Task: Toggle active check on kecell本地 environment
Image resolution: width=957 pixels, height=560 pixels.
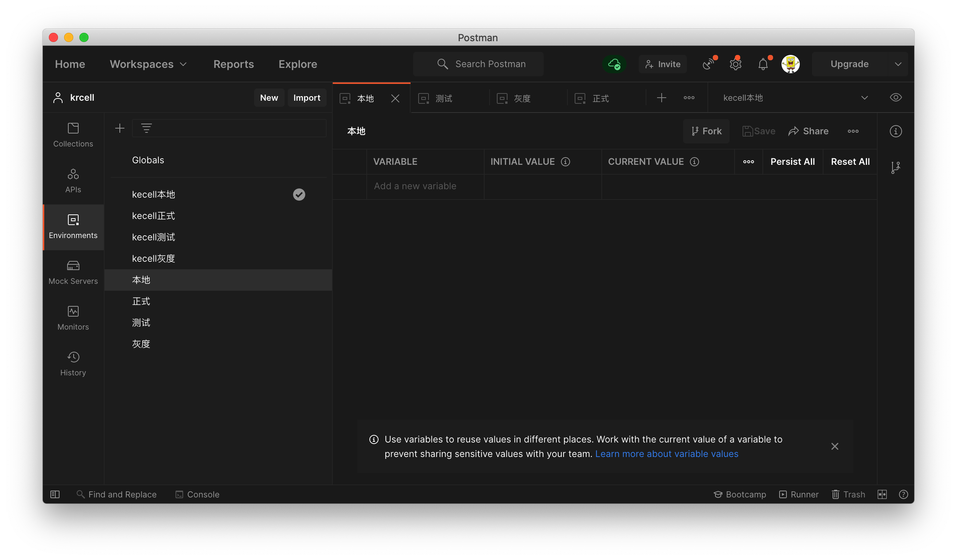Action: coord(299,195)
